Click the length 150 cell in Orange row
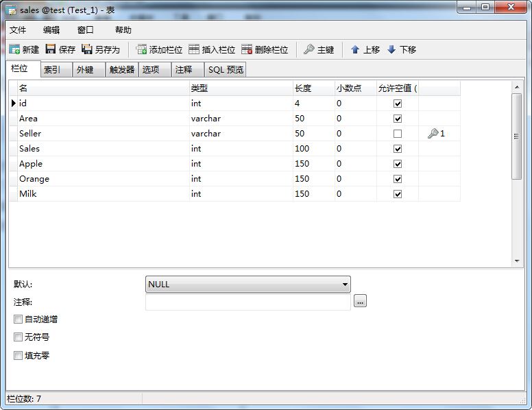This screenshot has height=410, width=532. click(314, 179)
